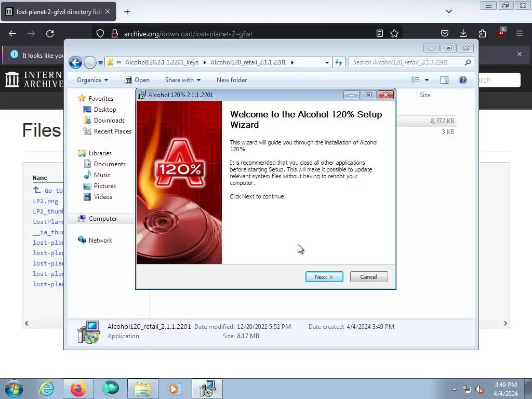This screenshot has height=399, width=532.
Task: Open Windows Explorer taskbar icon
Action: click(x=143, y=389)
